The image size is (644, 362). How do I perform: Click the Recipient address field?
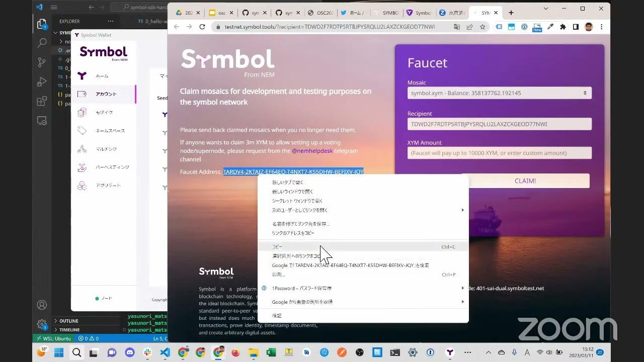point(500,124)
